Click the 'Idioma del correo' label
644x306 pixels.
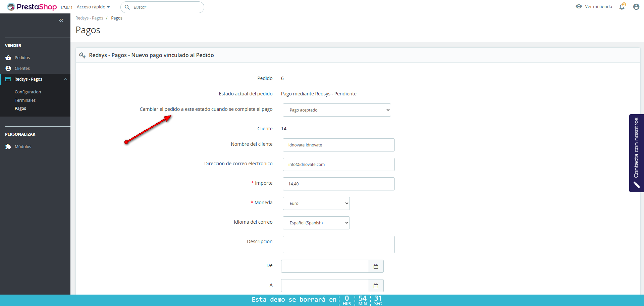tap(253, 222)
